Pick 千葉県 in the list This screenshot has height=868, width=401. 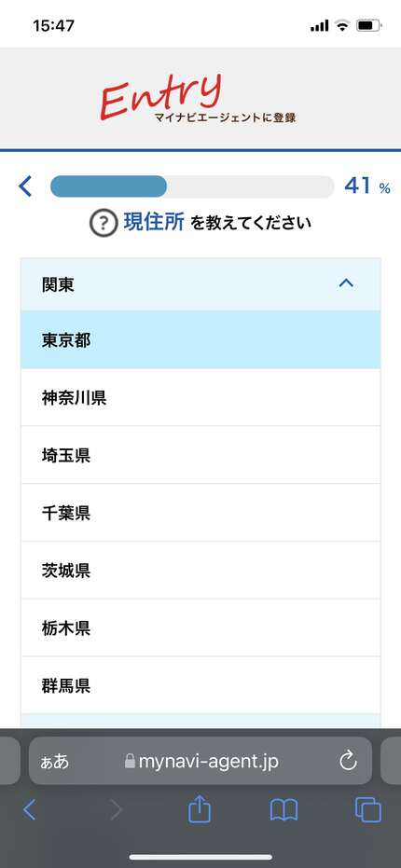(200, 513)
